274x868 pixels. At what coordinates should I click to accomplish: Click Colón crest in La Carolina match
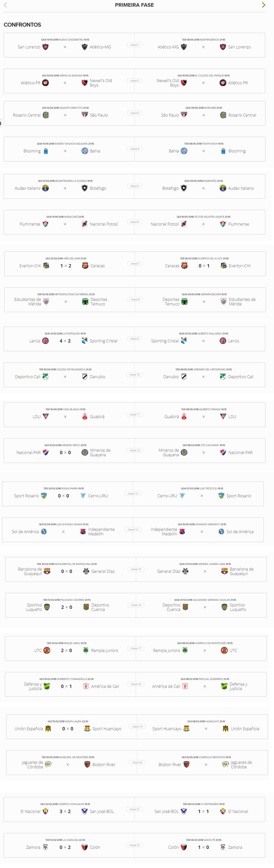pyautogui.click(x=84, y=847)
